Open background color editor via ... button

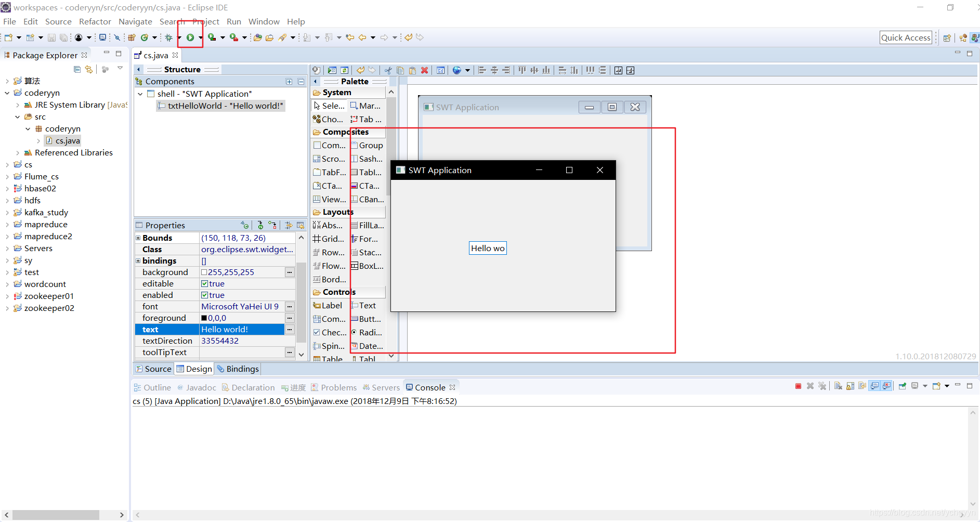(x=290, y=272)
